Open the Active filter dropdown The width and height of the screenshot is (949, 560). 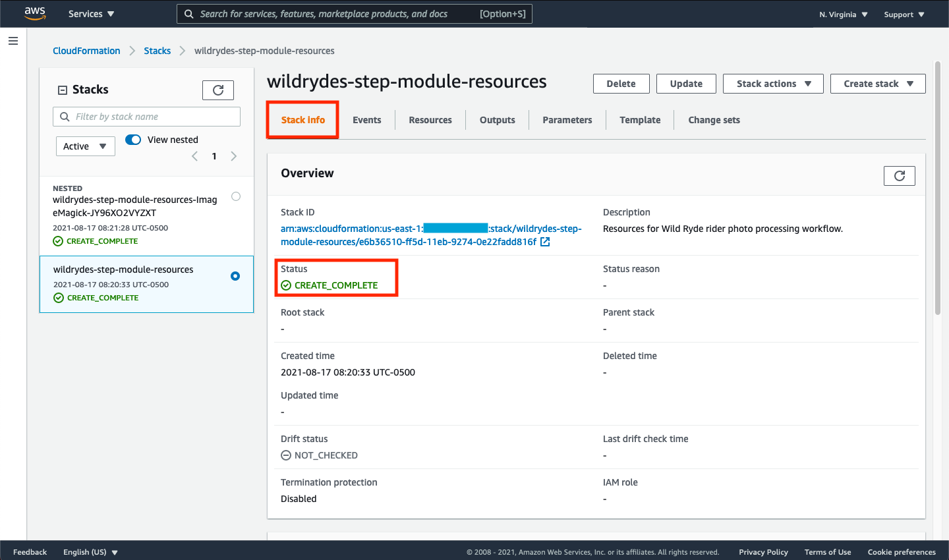click(86, 146)
